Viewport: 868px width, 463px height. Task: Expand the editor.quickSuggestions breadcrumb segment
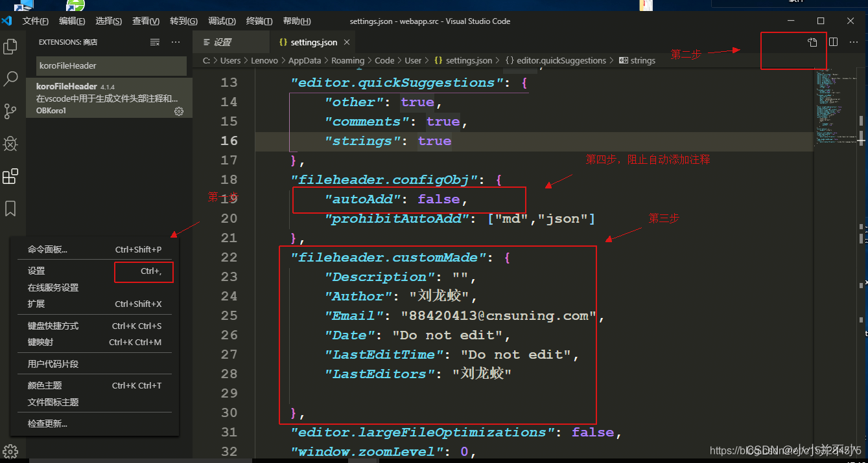561,60
